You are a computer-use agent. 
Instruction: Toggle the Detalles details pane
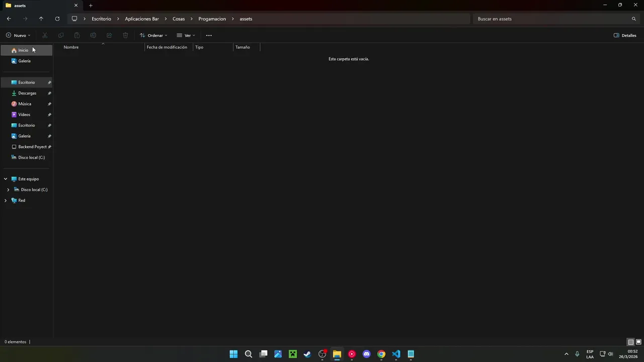[625, 35]
